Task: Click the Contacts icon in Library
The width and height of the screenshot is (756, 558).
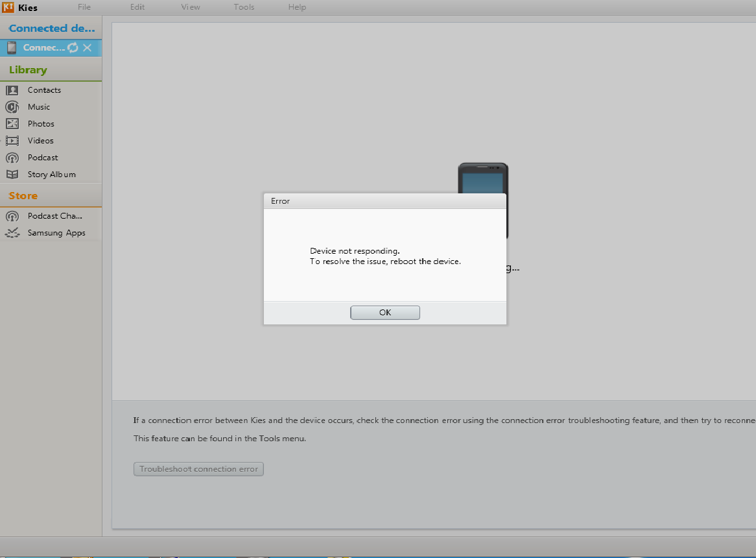Action: click(12, 90)
